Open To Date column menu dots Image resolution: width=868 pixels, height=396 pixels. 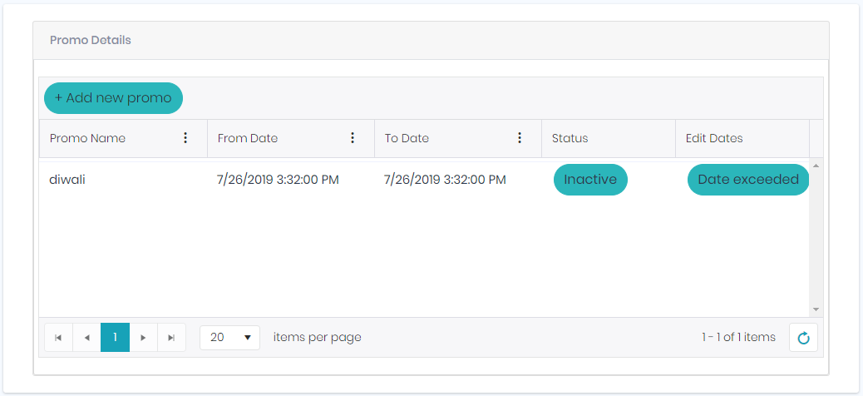[x=520, y=138]
